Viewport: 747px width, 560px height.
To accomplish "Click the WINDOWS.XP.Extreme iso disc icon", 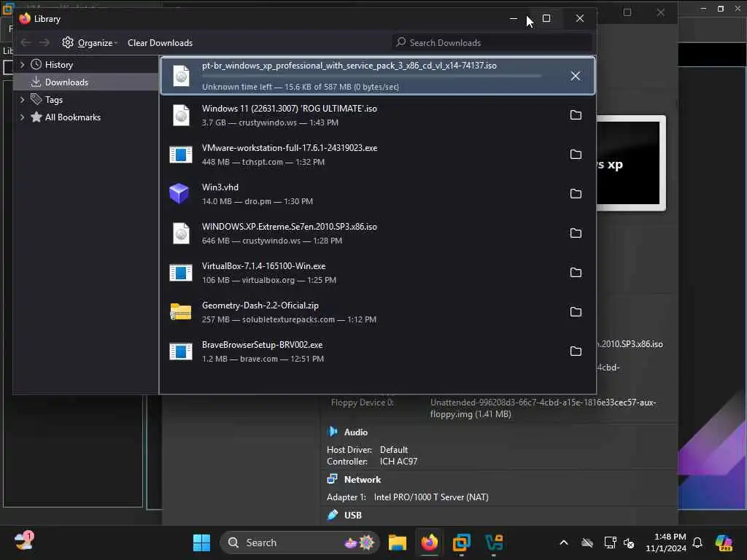I will pos(181,233).
